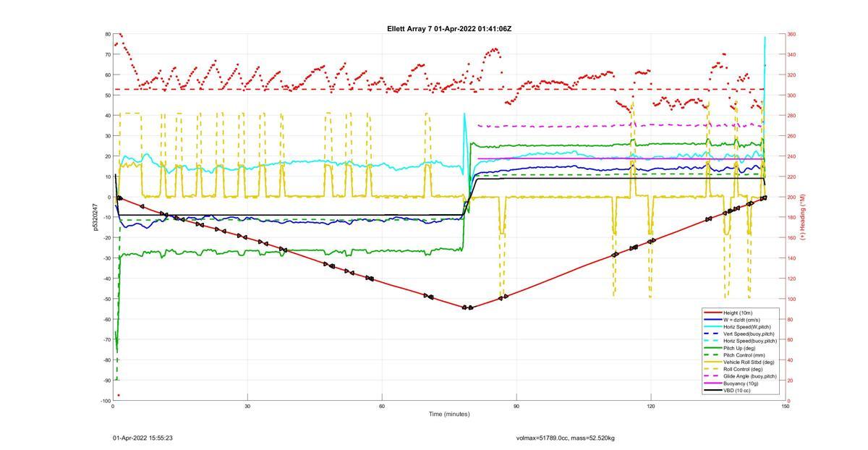868x450 pixels.
Task: Click the right heading axis tick "100"
Action: pyautogui.click(x=791, y=299)
